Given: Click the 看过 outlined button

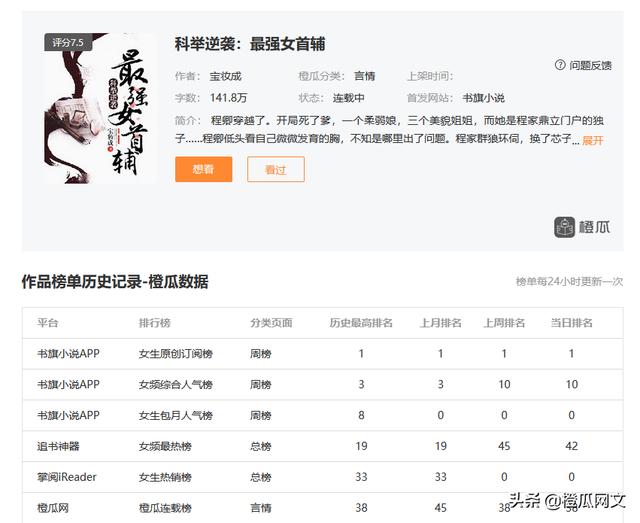Looking at the screenshot, I should pyautogui.click(x=276, y=169).
